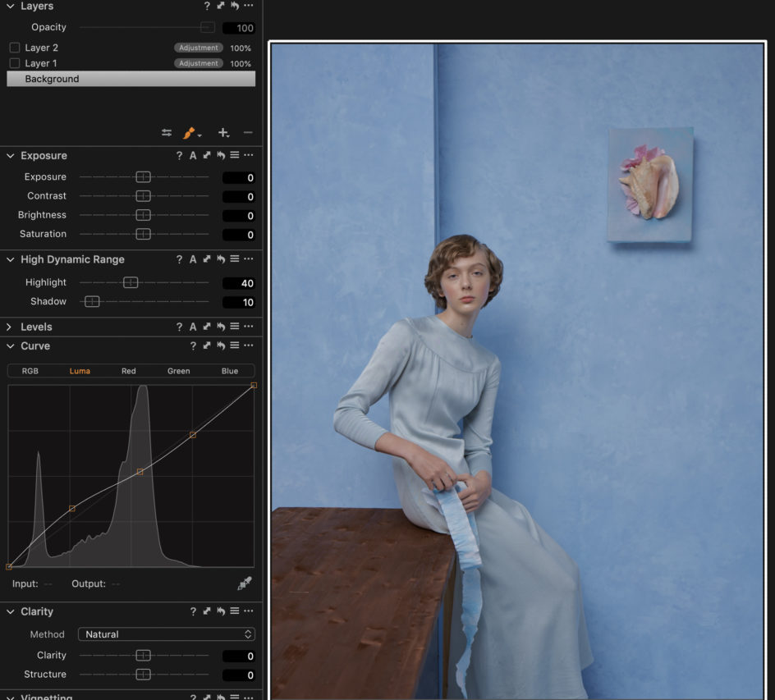This screenshot has height=700, width=775.
Task: Select the curve midpoint control point
Action: tap(140, 472)
